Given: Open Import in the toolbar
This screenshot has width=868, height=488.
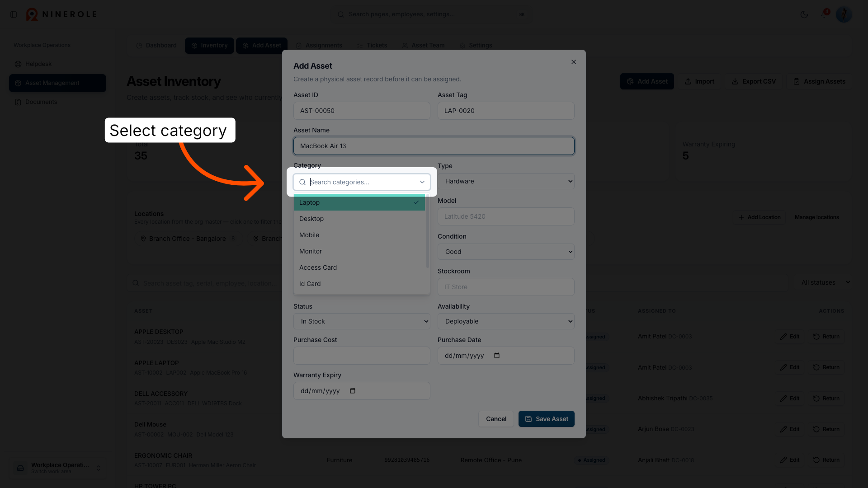Looking at the screenshot, I should [x=699, y=81].
